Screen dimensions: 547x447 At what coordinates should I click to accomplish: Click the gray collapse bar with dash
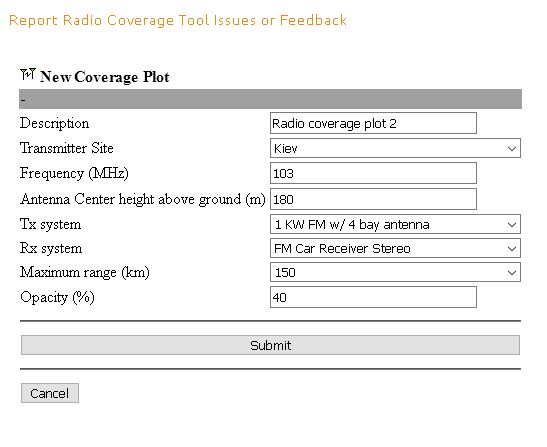(270, 99)
